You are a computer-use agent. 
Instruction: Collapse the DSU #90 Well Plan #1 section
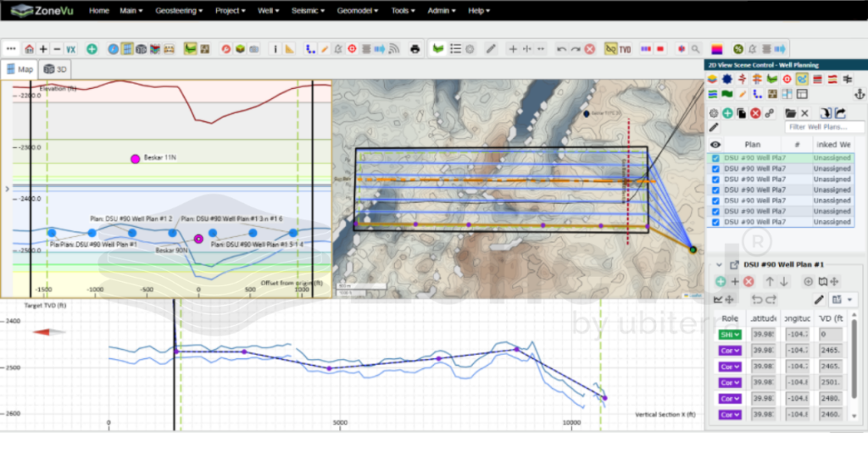pyautogui.click(x=719, y=265)
